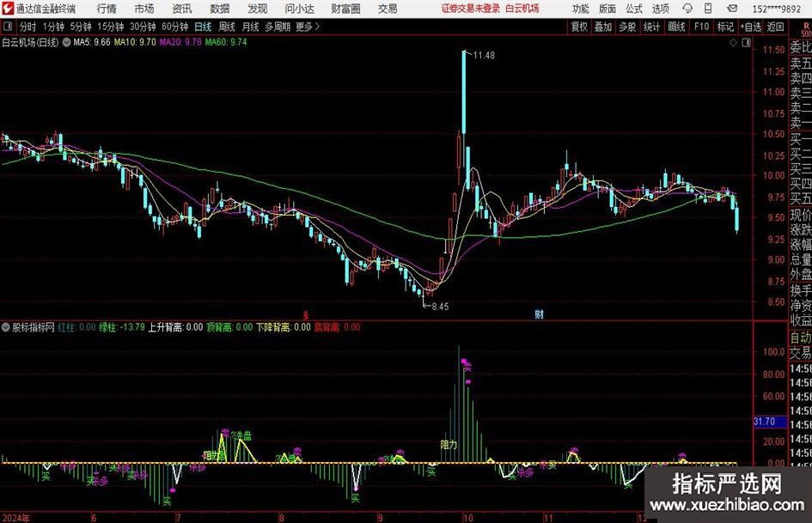Switch to 周线 weekly period
The height and width of the screenshot is (523, 812).
point(227,27)
